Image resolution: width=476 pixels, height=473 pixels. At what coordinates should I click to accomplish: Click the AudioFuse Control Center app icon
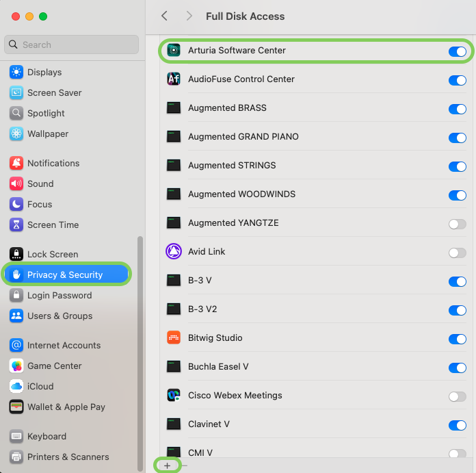[x=174, y=79]
